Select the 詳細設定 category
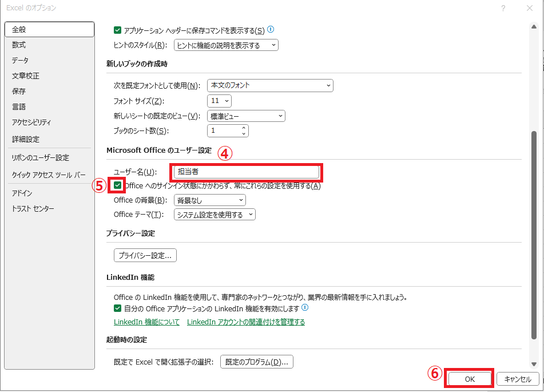Image resolution: width=544 pixels, height=392 pixels. pyautogui.click(x=49, y=139)
